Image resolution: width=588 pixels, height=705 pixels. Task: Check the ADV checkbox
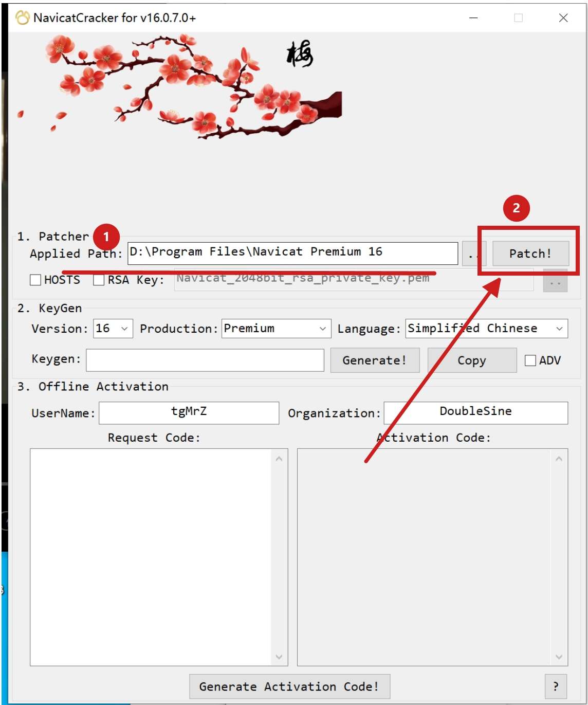click(530, 360)
